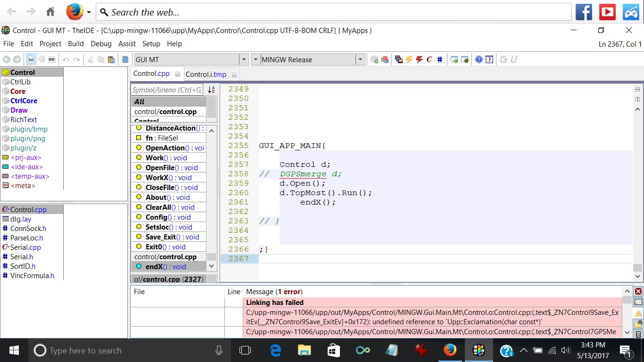Open the A-Z sort order icon
The width and height of the screenshot is (644, 362).
tap(211, 90)
